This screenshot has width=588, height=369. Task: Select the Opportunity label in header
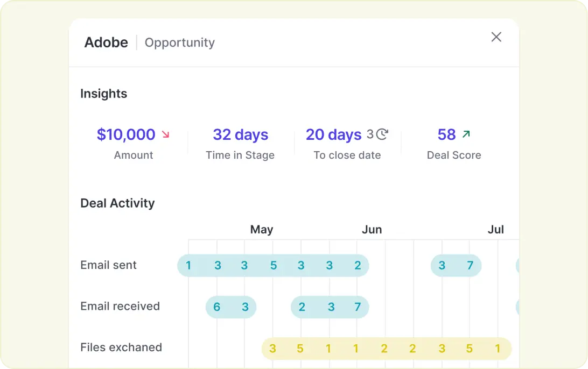180,42
